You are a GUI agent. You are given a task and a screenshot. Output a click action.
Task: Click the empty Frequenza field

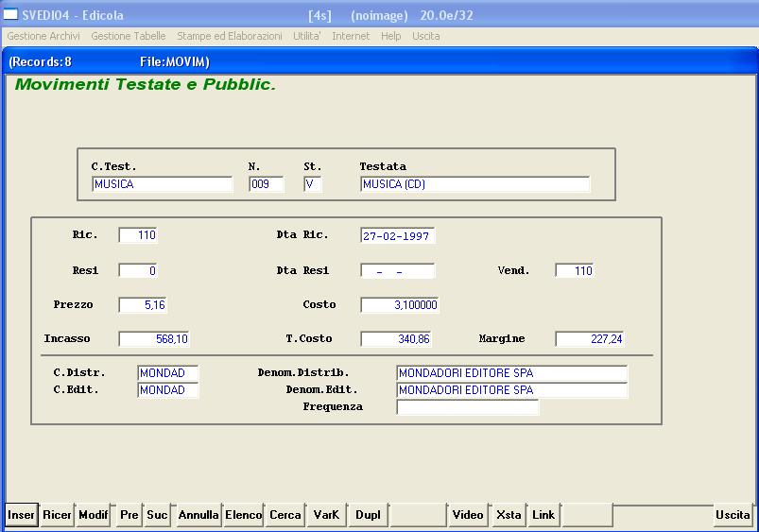(467, 407)
